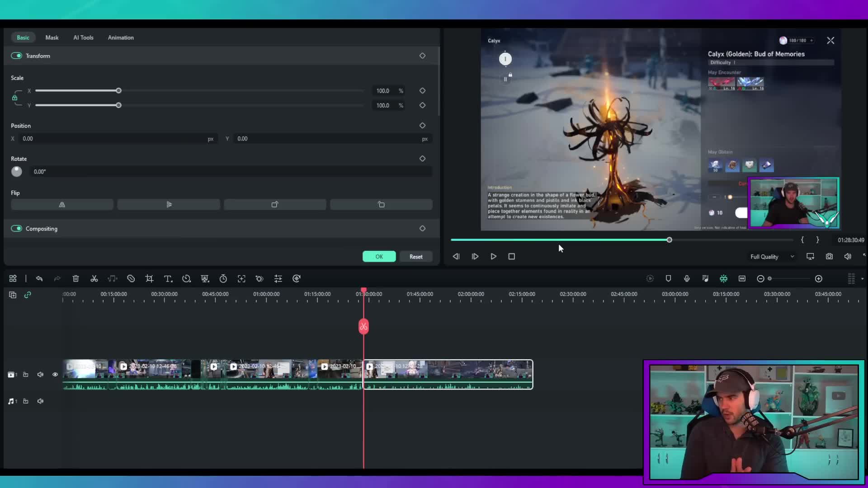
Task: Add keyframe for Scale Y
Action: (422, 105)
